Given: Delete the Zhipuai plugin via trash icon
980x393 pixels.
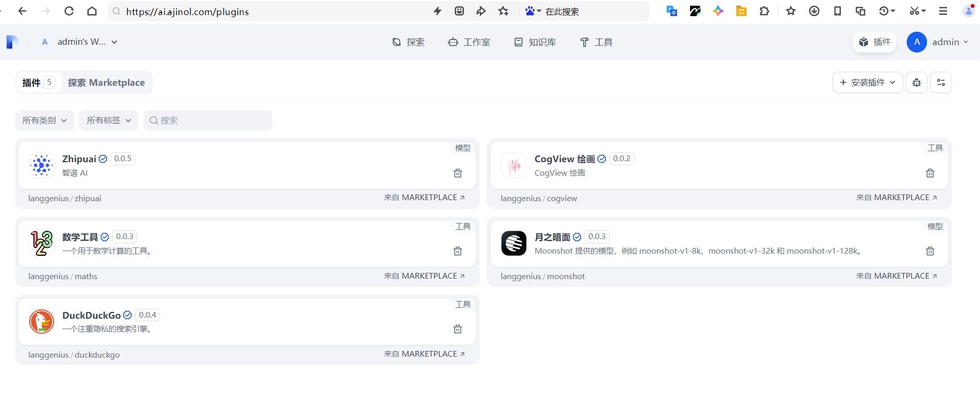Looking at the screenshot, I should (x=458, y=173).
